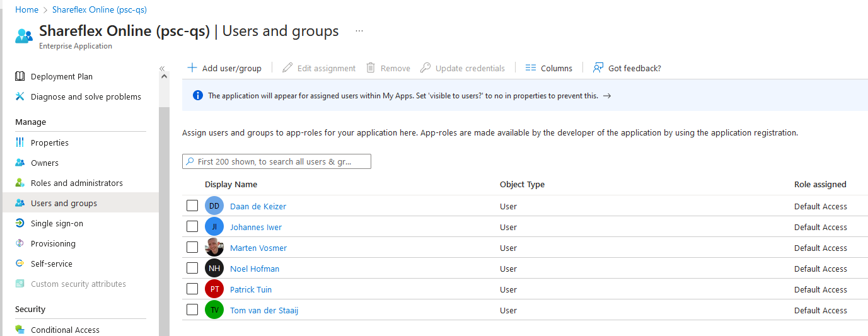Click the search users and groups field
Image resolution: width=868 pixels, height=336 pixels.
[x=277, y=161]
